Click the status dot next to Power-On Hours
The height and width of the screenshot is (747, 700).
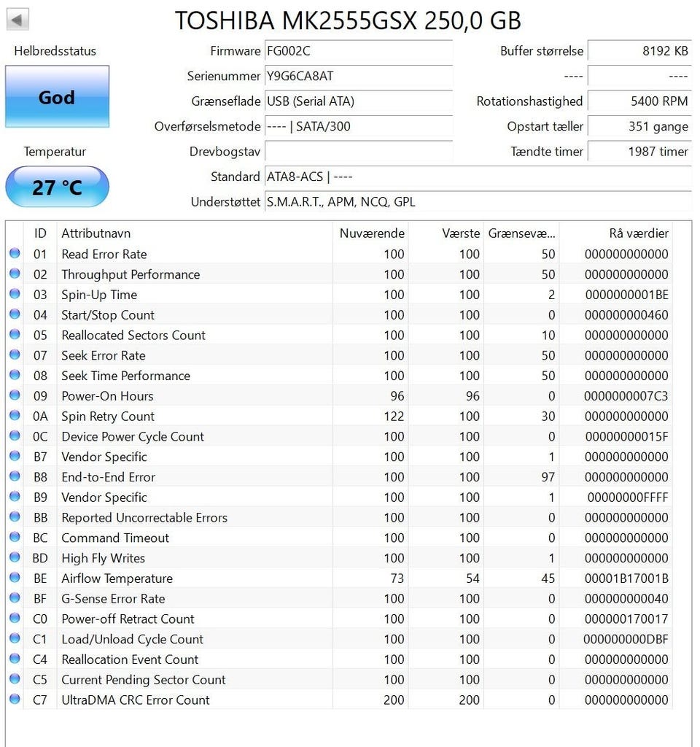click(x=15, y=395)
